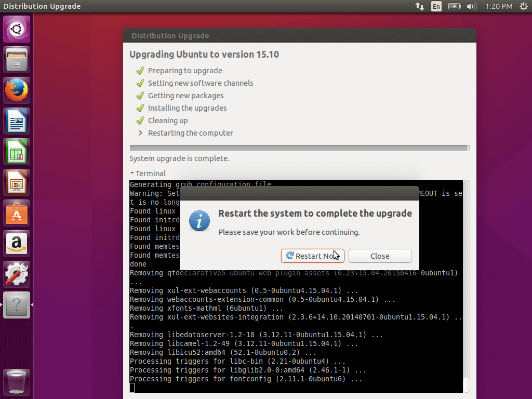Open Ubuntu Dash search launcher
This screenshot has height=399, width=532.
pyautogui.click(x=17, y=29)
